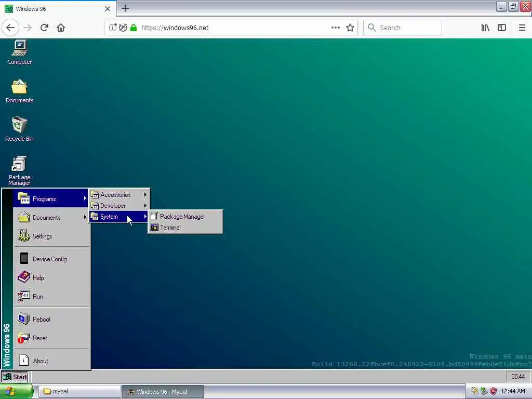532x399 pixels.
Task: Open the Programs start menu item
Action: tap(50, 198)
